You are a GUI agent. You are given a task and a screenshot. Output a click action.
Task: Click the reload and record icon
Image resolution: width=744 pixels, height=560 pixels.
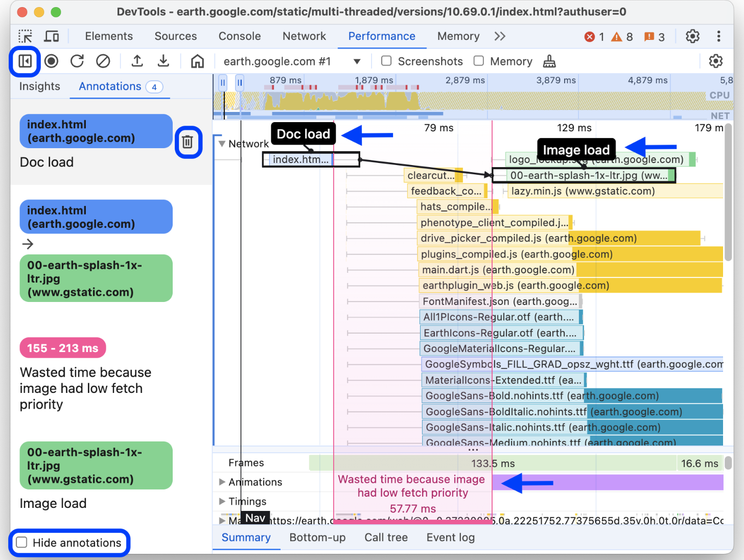coord(77,61)
